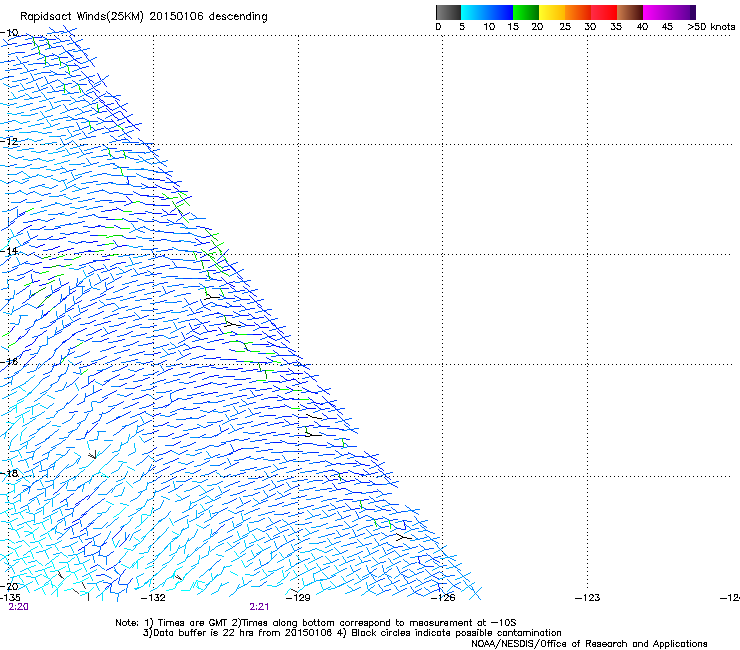Click the 'Times are GMT' note line
The width and height of the screenshot is (740, 650).
pyautogui.click(x=316, y=623)
